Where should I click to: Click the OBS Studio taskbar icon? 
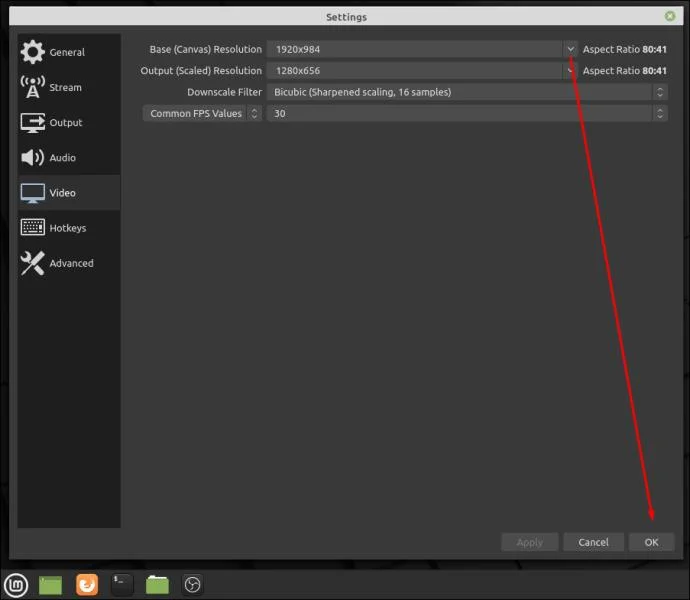coord(192,585)
